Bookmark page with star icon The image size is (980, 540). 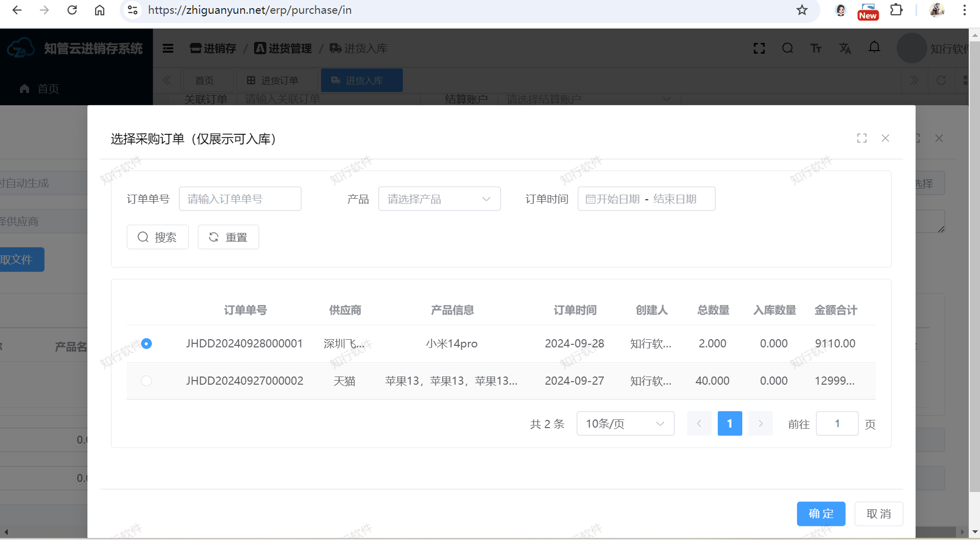(x=802, y=10)
